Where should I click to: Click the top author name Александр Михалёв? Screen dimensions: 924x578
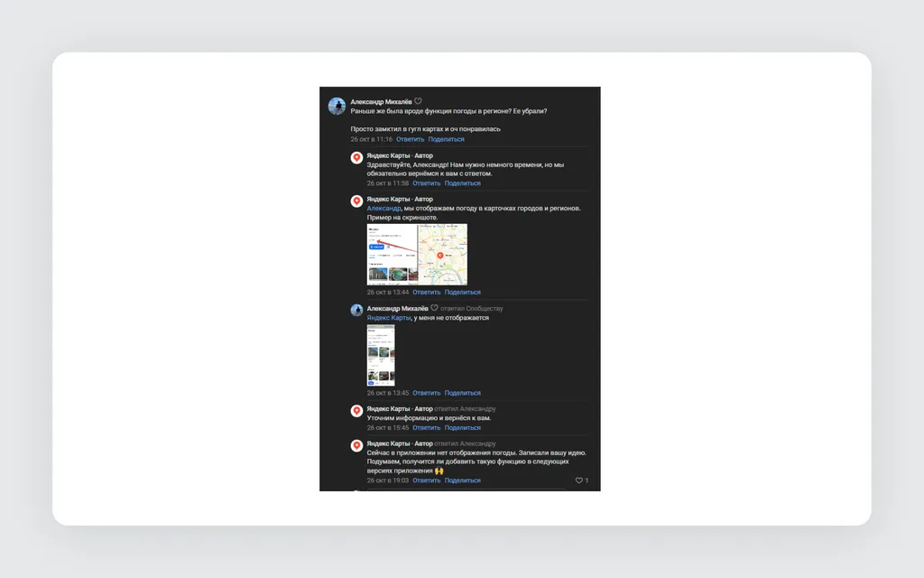(x=382, y=101)
